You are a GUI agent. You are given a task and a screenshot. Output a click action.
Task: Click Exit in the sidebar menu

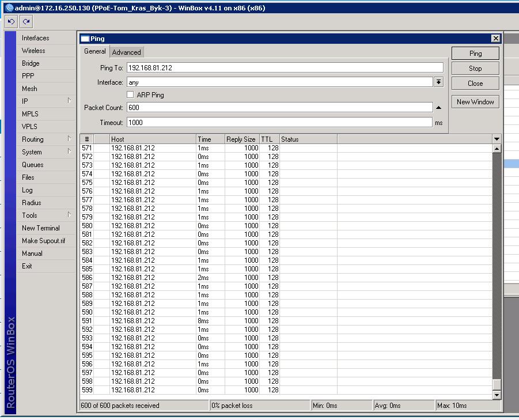point(46,266)
